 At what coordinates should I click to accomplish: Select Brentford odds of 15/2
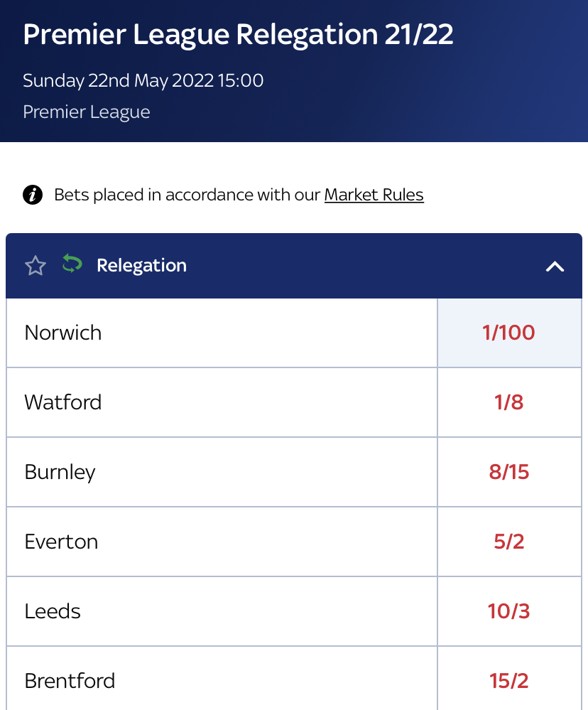click(509, 679)
